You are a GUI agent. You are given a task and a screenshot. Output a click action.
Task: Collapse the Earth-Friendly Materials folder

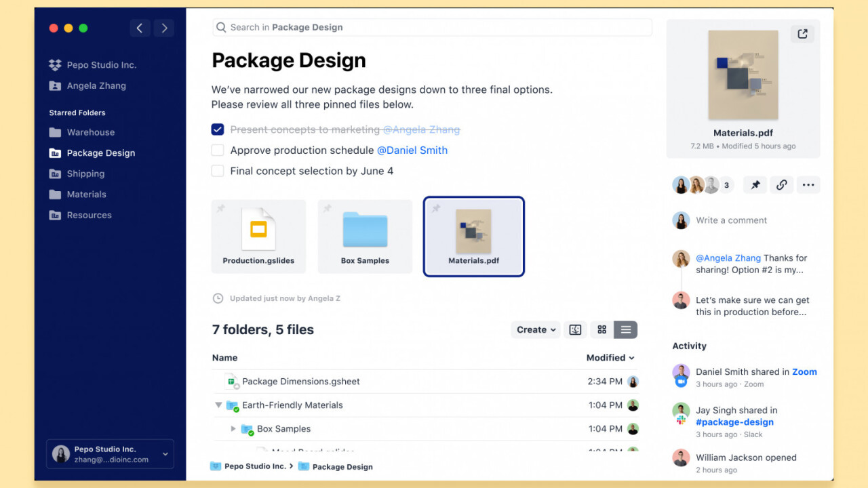tap(218, 405)
